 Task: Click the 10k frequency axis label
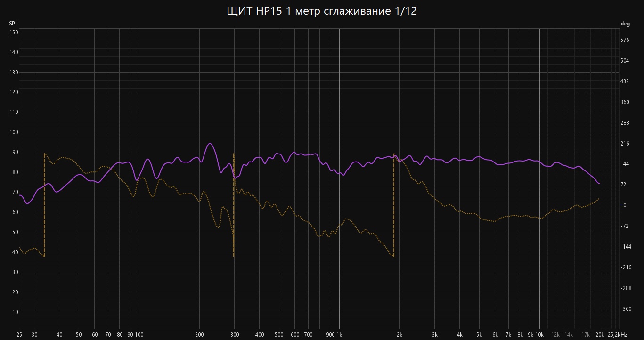click(539, 335)
